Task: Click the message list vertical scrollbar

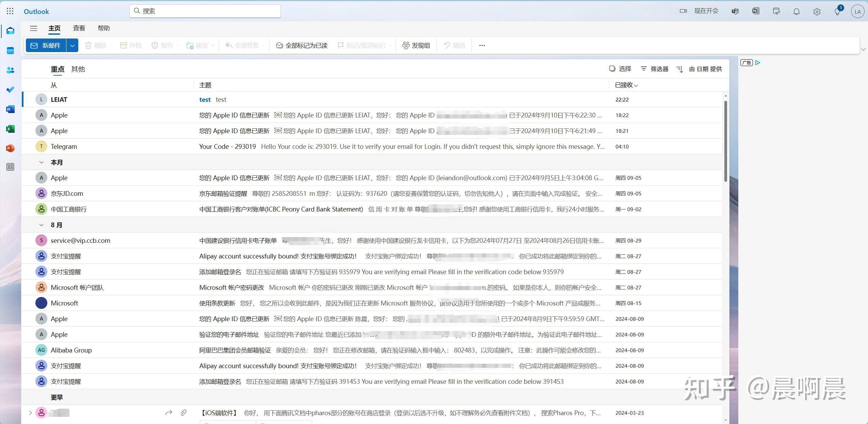Action: 725,141
